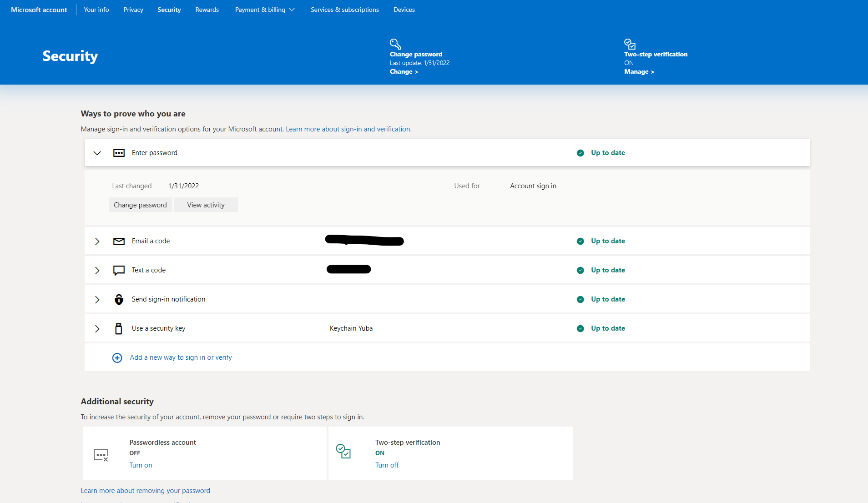This screenshot has width=868, height=503.
Task: Click the USB security key icon
Action: click(x=119, y=328)
